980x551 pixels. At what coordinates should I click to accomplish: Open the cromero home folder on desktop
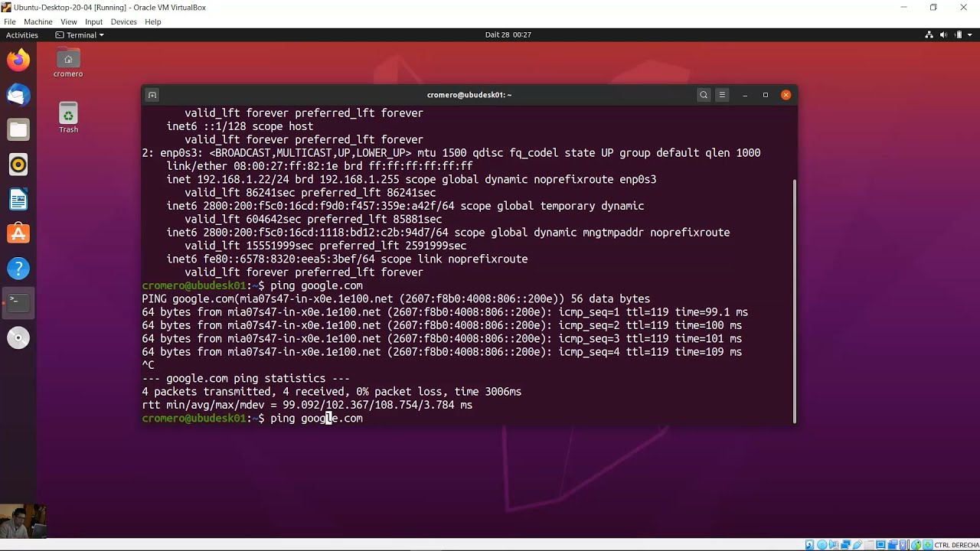(68, 63)
